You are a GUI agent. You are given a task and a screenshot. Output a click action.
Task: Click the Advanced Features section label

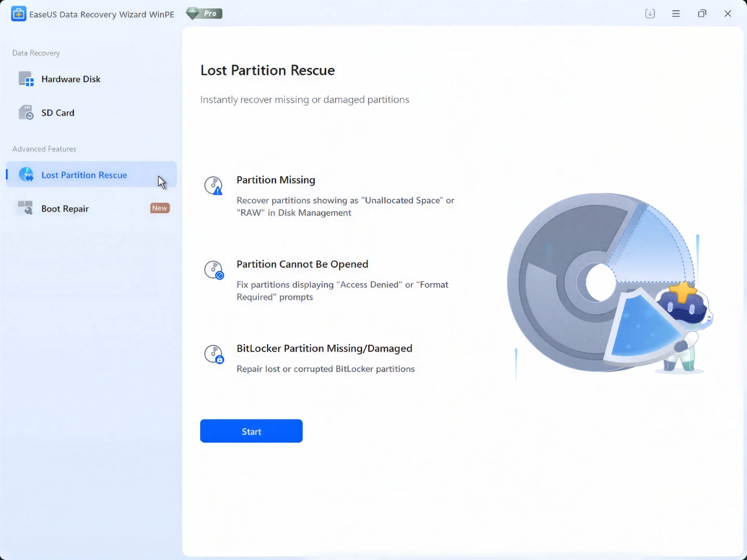[x=44, y=149]
